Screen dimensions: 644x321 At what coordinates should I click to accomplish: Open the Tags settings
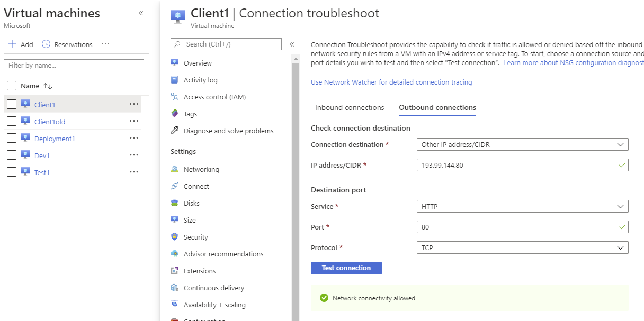coord(192,114)
